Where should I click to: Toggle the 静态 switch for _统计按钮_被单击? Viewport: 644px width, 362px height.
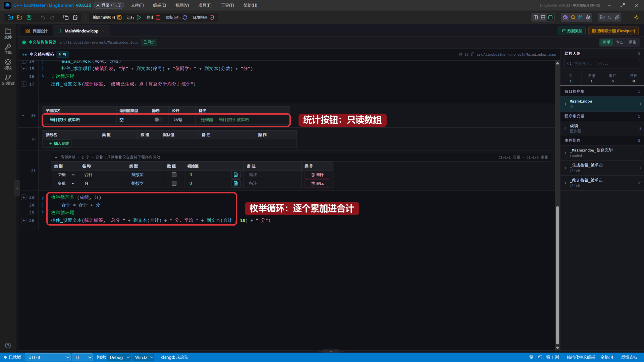(x=158, y=120)
